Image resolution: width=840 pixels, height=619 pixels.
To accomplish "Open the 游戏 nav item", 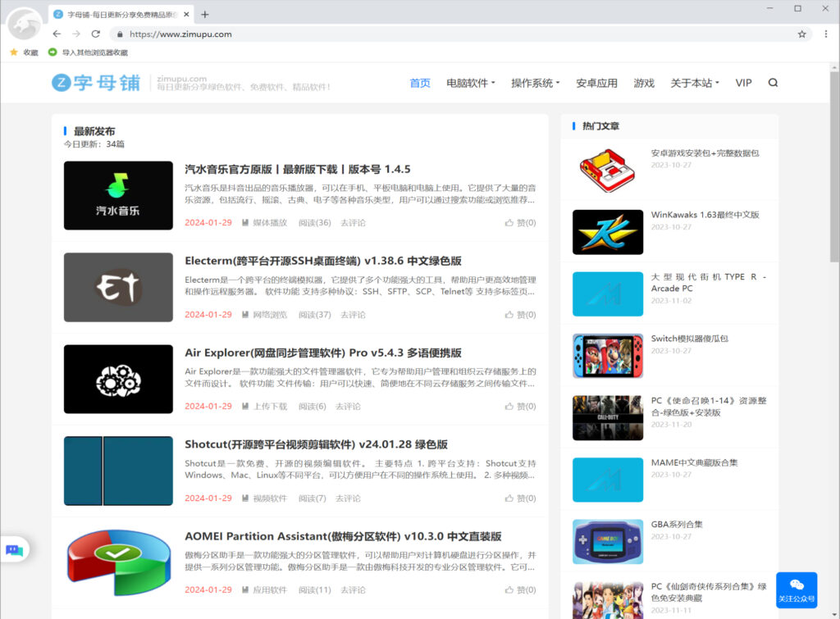I will pos(644,83).
